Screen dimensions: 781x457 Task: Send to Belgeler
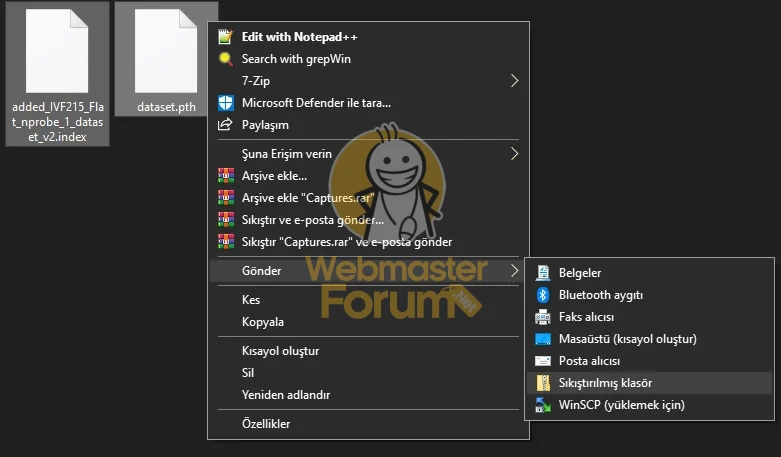(649, 273)
